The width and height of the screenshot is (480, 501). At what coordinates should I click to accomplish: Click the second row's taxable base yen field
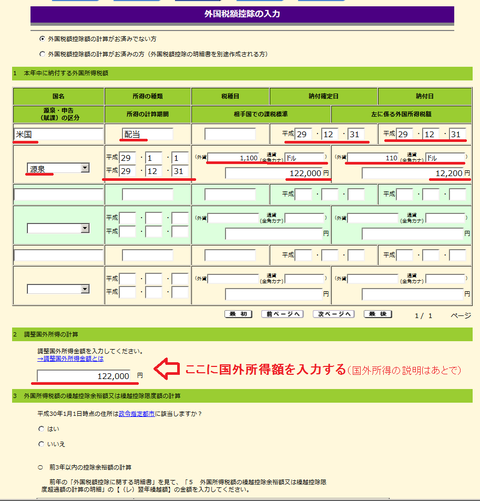[x=274, y=234]
